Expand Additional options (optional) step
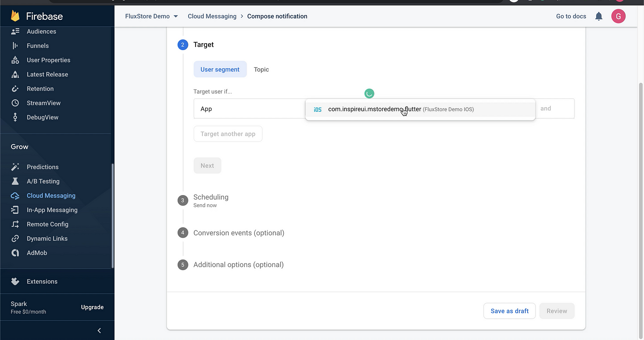 [238, 265]
